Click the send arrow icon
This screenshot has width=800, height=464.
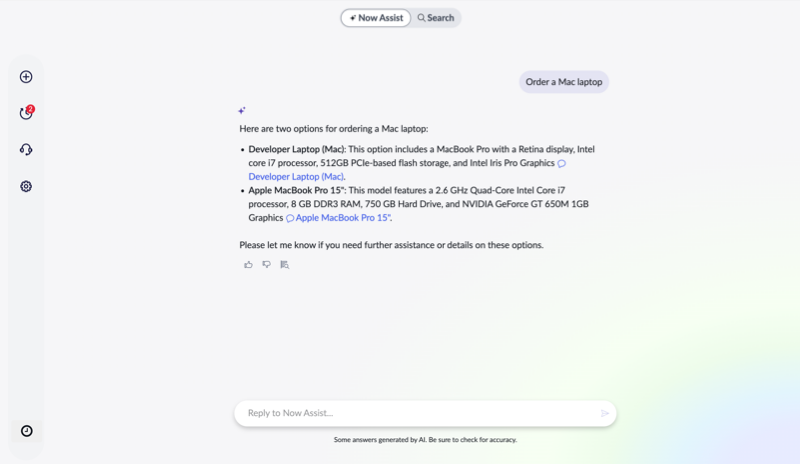605,413
